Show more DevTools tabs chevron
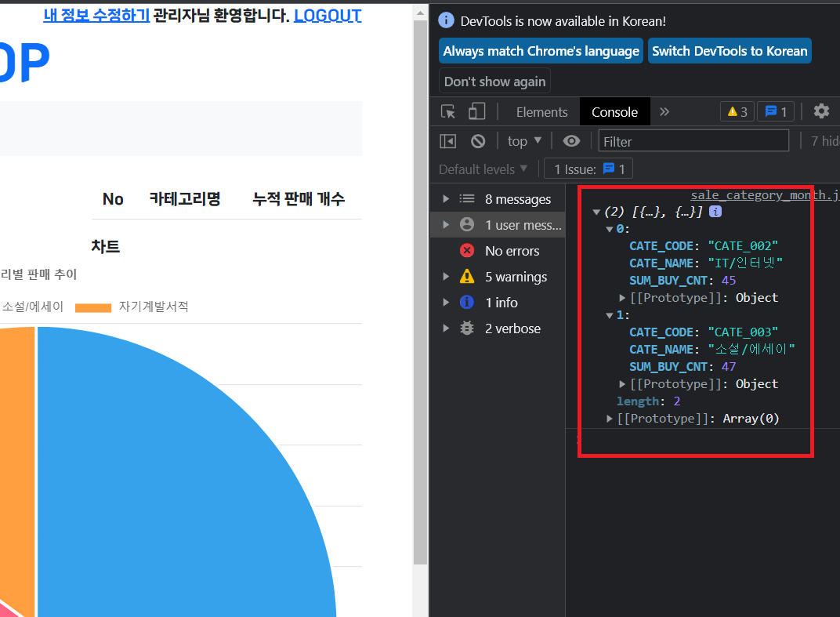The width and height of the screenshot is (840, 617). 664,111
